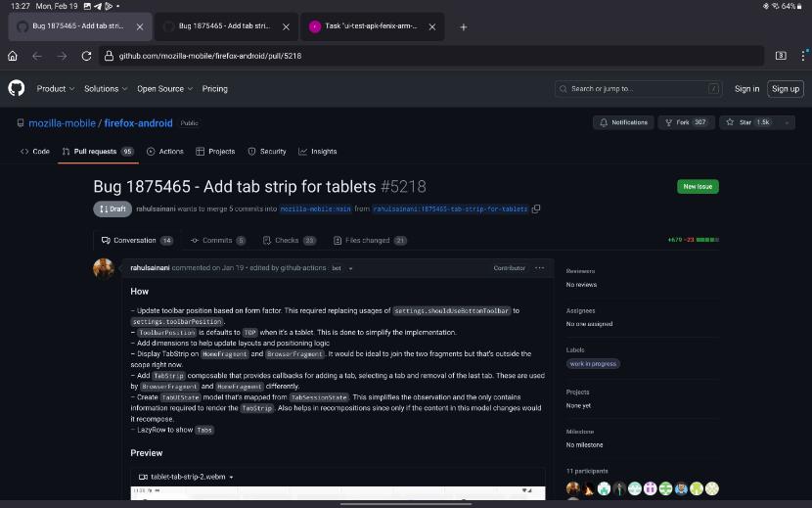Copy the head branch name
Image resolution: width=812 pixels, height=508 pixels.
pos(536,208)
